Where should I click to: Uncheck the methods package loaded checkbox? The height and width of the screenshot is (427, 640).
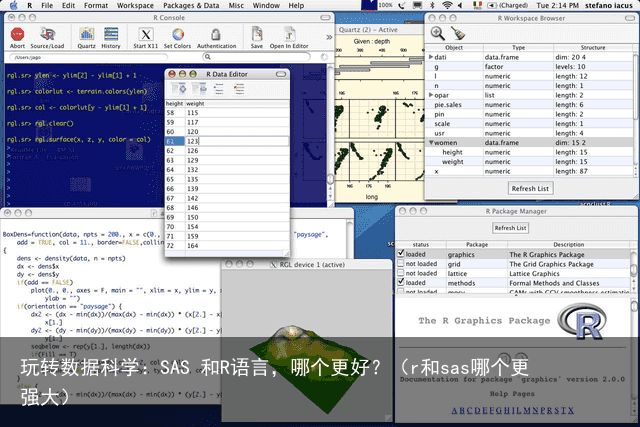401,282
